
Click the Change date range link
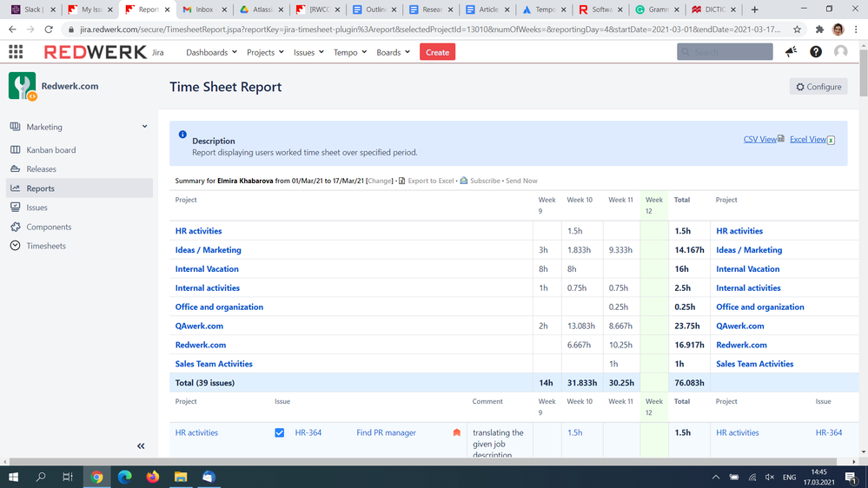coord(380,181)
